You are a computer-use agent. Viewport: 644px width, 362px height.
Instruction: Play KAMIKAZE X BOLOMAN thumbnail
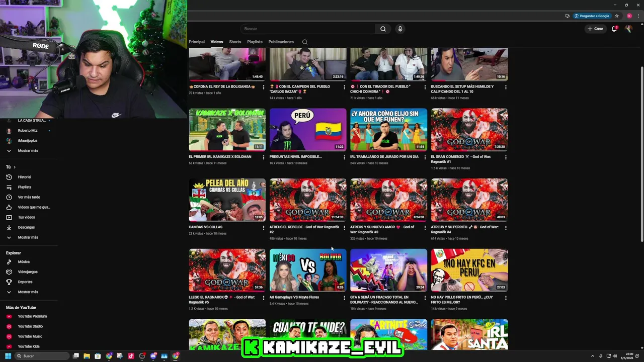tap(227, 129)
